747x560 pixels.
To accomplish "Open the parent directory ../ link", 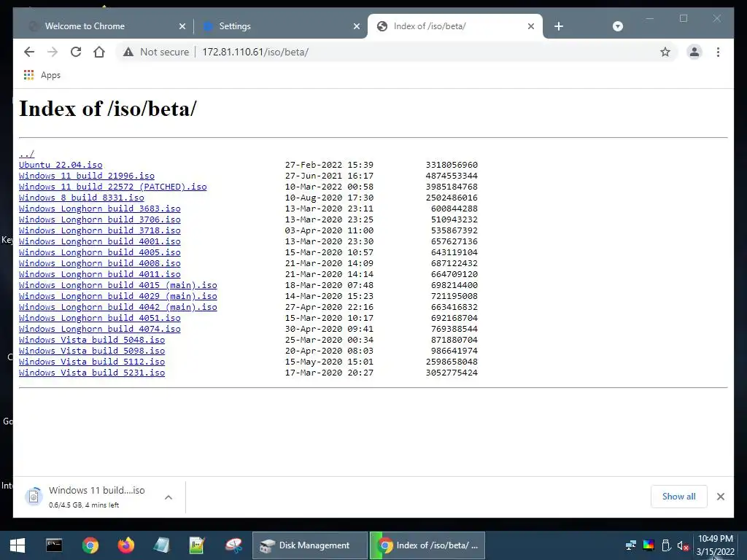I will (27, 154).
